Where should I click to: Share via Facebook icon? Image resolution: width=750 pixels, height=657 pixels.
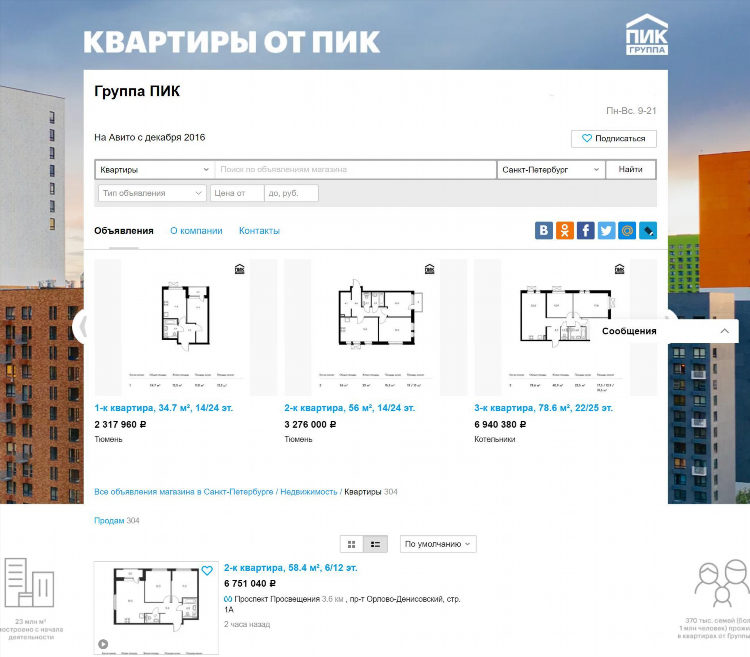tap(585, 230)
